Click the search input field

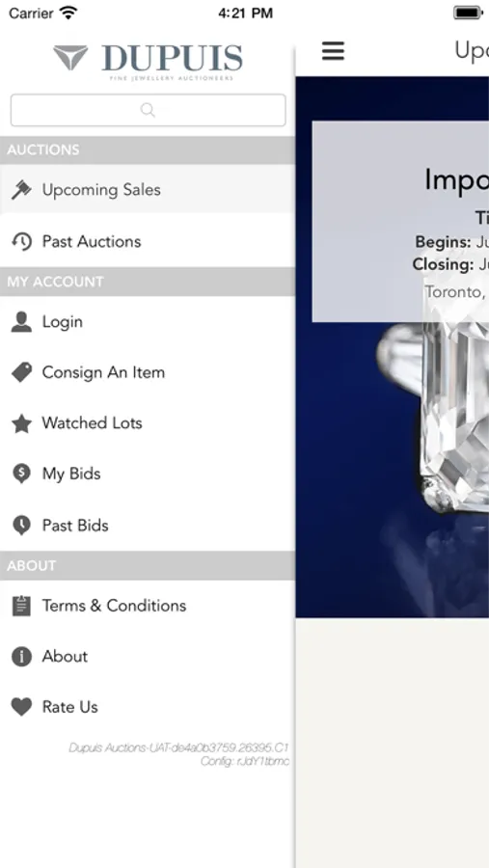148,110
